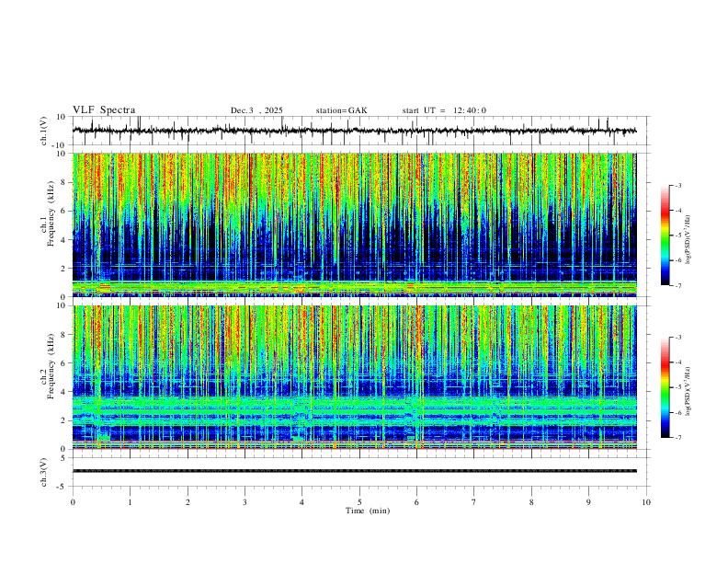
Task: Click the "-4" tick on ch.2 colorbar
Action: [677, 362]
